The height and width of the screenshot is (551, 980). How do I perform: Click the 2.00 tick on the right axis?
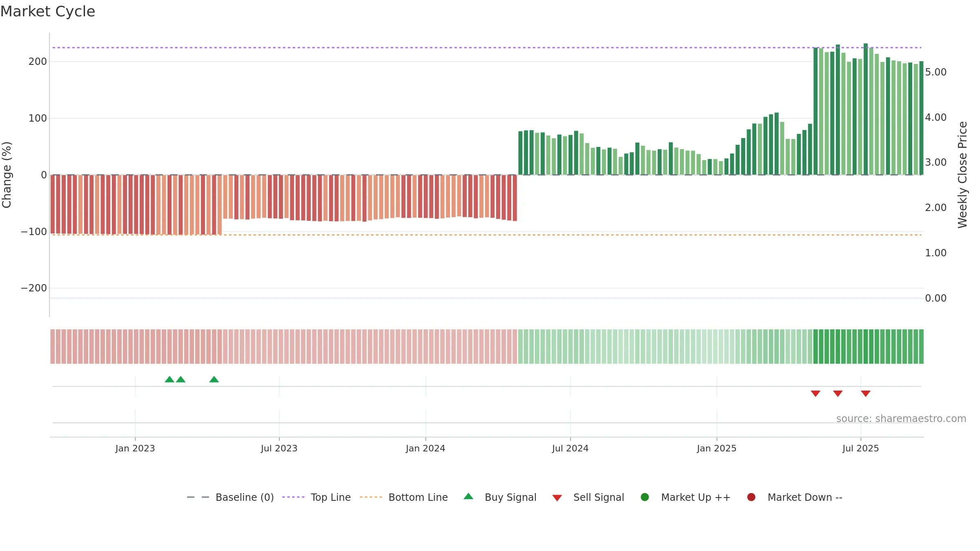coord(935,208)
